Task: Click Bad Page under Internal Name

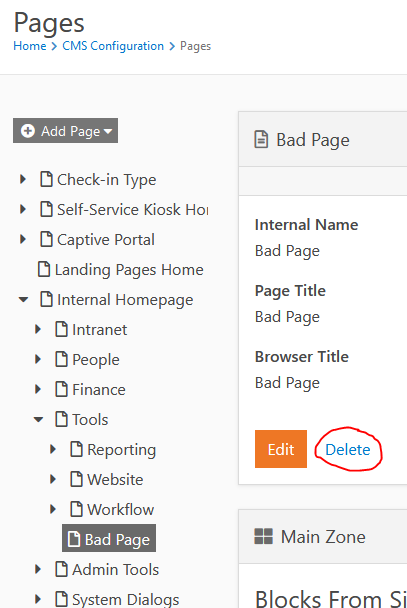Action: (x=287, y=251)
